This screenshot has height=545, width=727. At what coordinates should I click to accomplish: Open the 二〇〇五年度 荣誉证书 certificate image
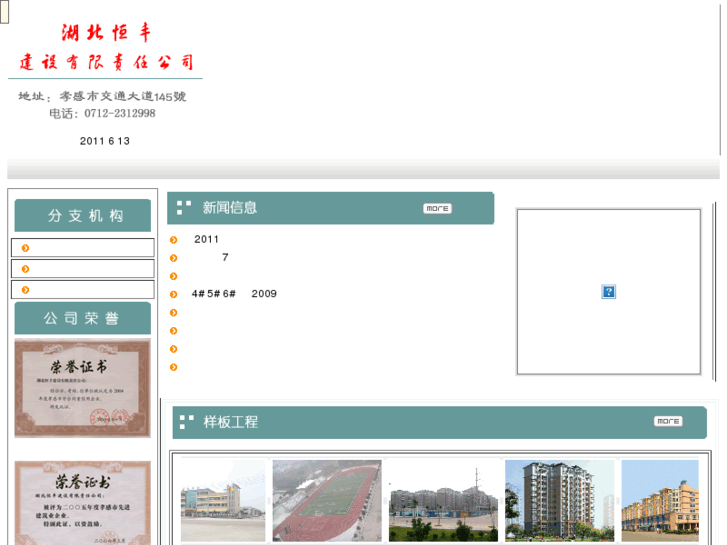click(83, 503)
